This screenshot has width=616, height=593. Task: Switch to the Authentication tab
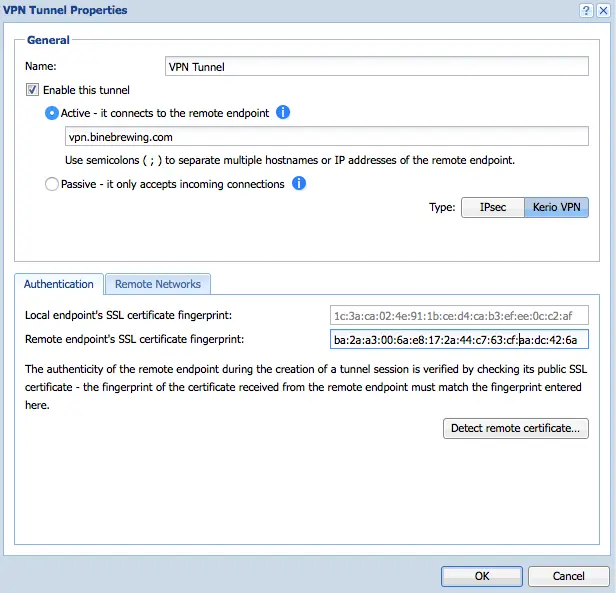59,284
